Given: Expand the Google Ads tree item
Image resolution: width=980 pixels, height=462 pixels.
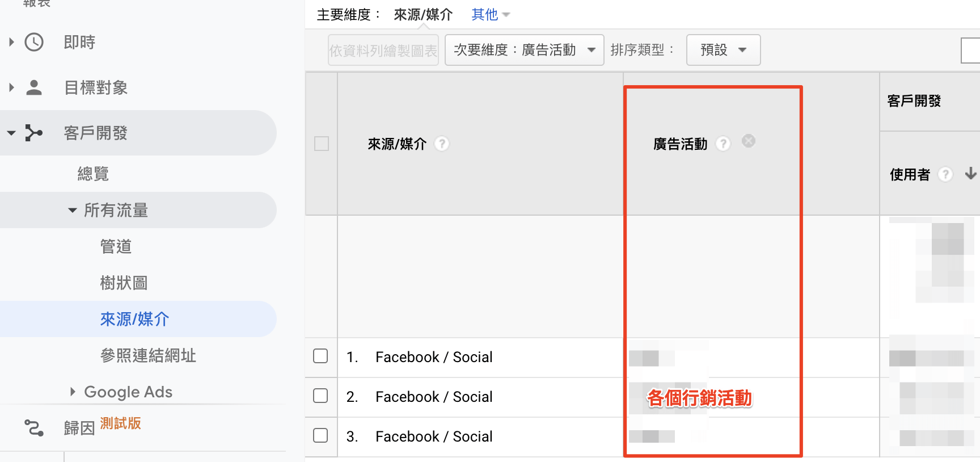Looking at the screenshot, I should [73, 392].
